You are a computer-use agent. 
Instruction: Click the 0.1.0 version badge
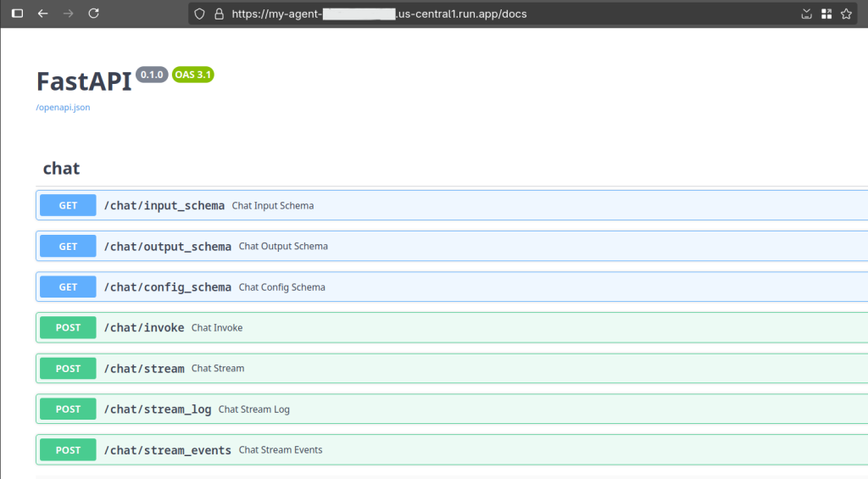pyautogui.click(x=152, y=75)
